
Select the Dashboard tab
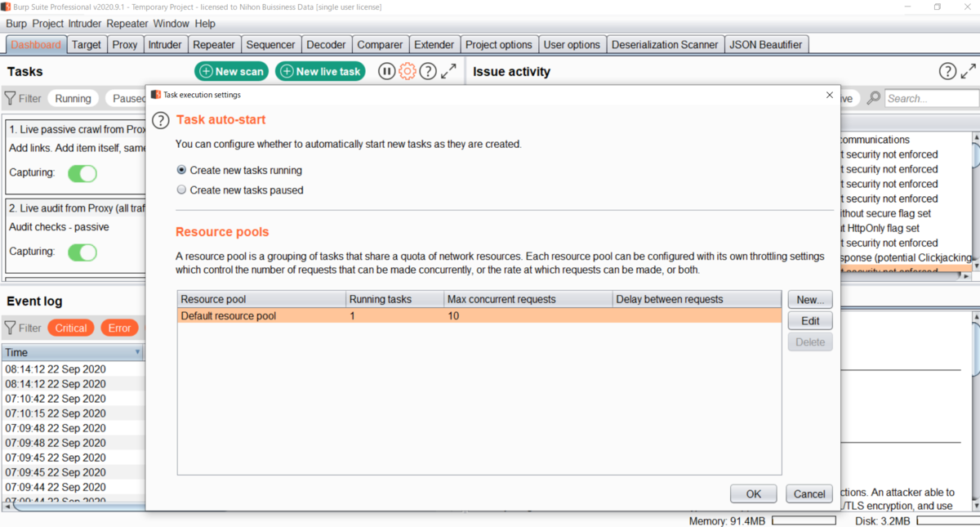click(x=36, y=45)
